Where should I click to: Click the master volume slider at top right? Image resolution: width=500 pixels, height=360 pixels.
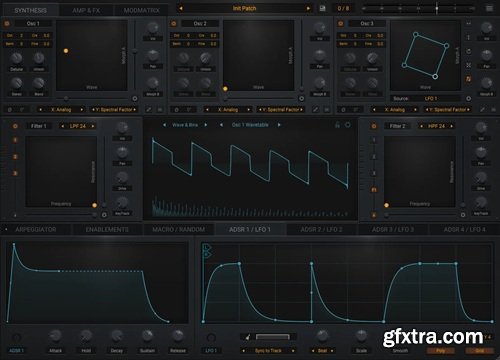[x=419, y=8]
